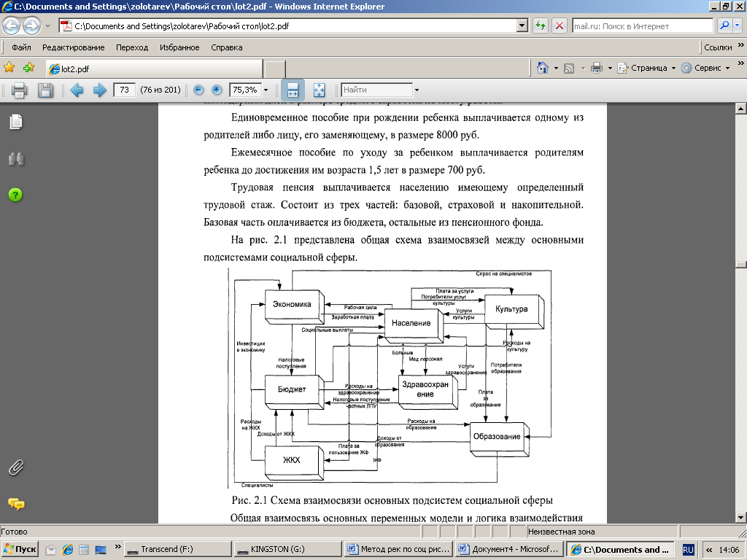Viewport: 747px width, 560px height.
Task: Open the Справка menu
Action: (x=226, y=47)
